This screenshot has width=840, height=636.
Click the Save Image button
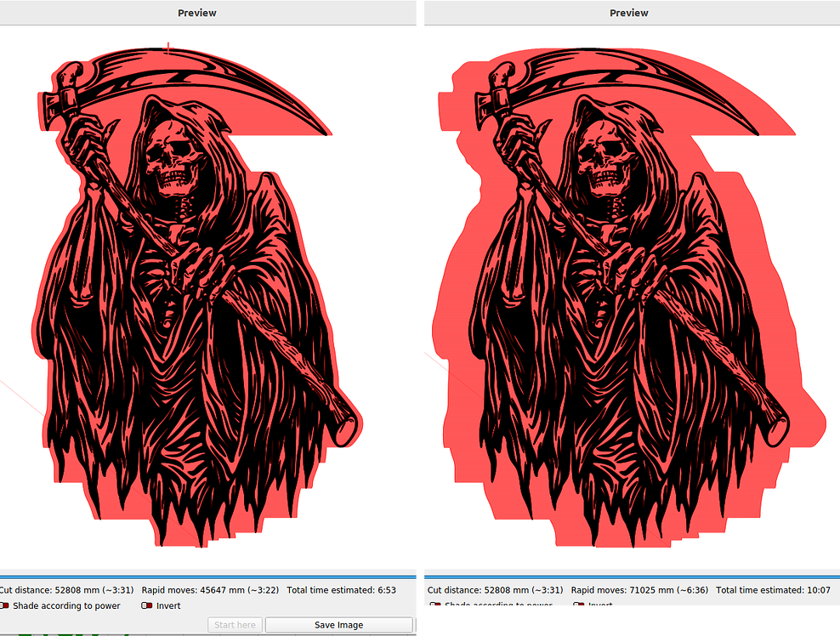(x=338, y=625)
